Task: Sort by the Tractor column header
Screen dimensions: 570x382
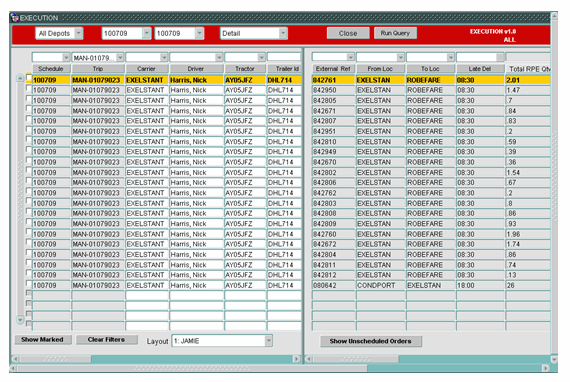Action: coord(245,69)
